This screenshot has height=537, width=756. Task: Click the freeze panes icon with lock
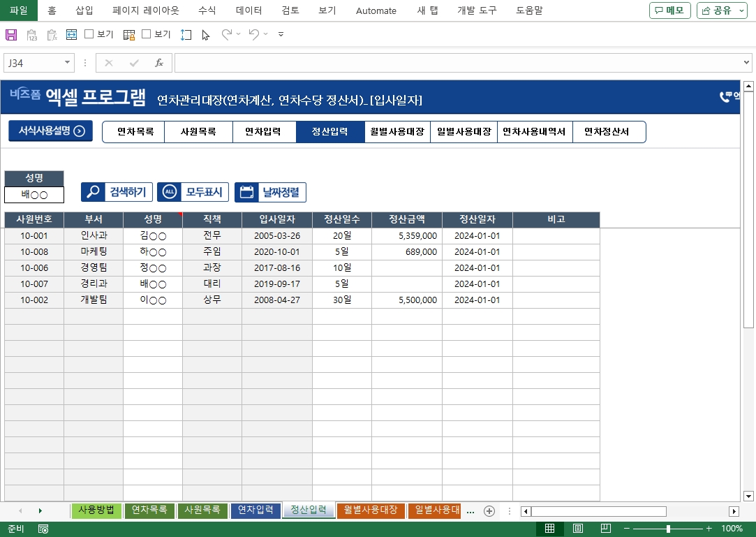point(129,34)
